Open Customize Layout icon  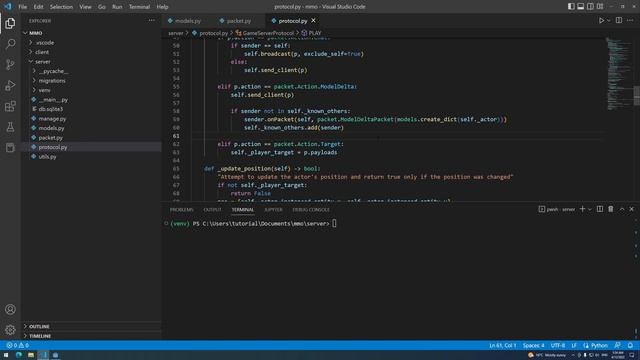click(600, 7)
